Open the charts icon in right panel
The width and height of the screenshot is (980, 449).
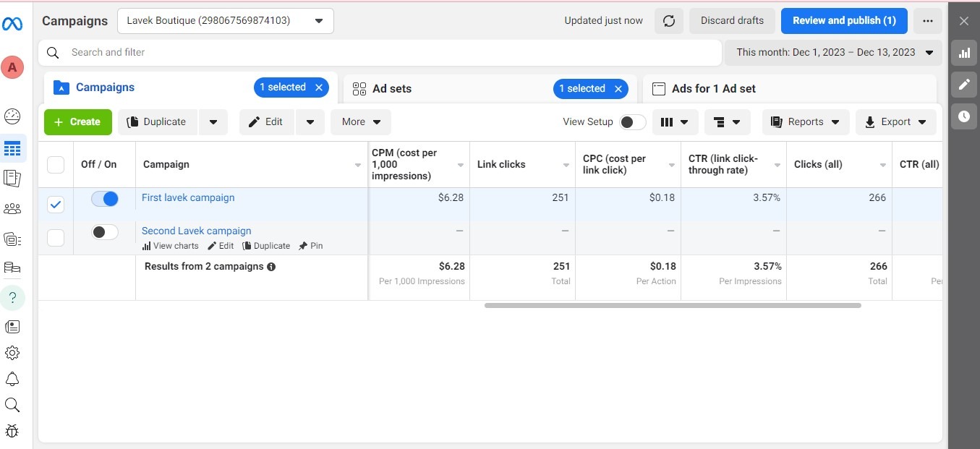point(963,53)
